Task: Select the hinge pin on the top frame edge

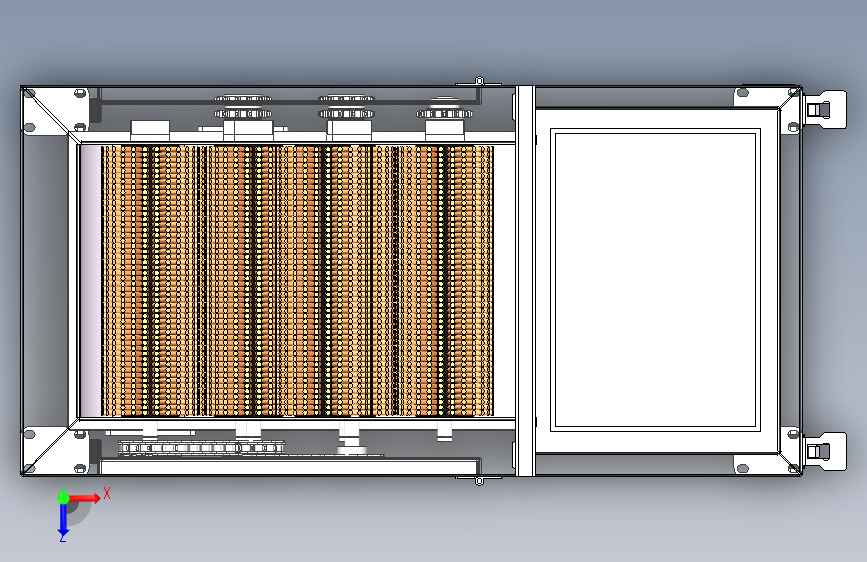Action: (x=479, y=82)
